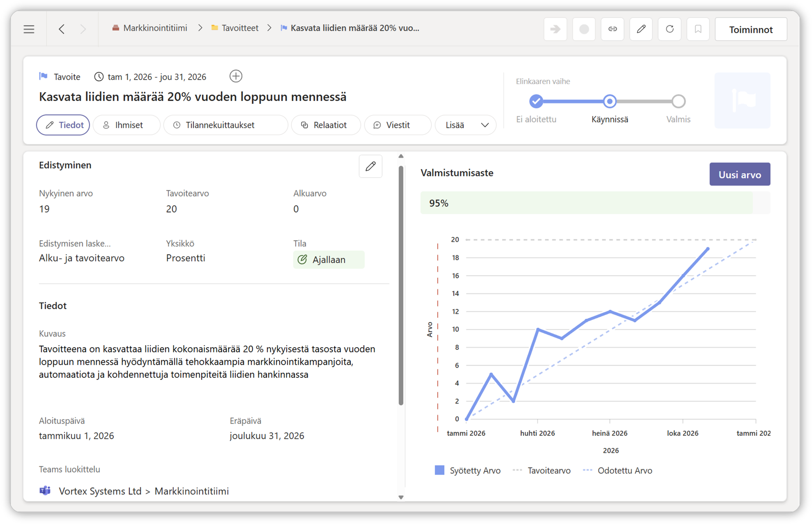Set lifecycle stage to Ei aloitettu
Screen dimensions: 812x524
click(536, 101)
